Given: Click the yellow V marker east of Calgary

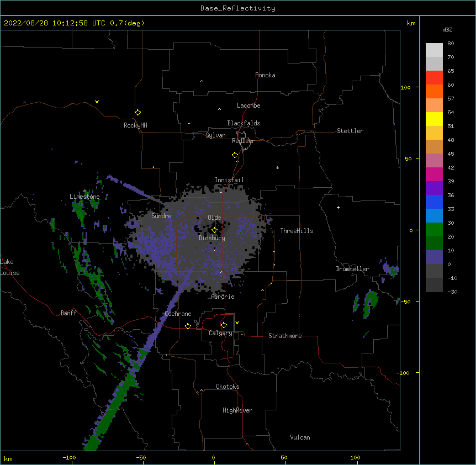Looking at the screenshot, I should tap(237, 323).
